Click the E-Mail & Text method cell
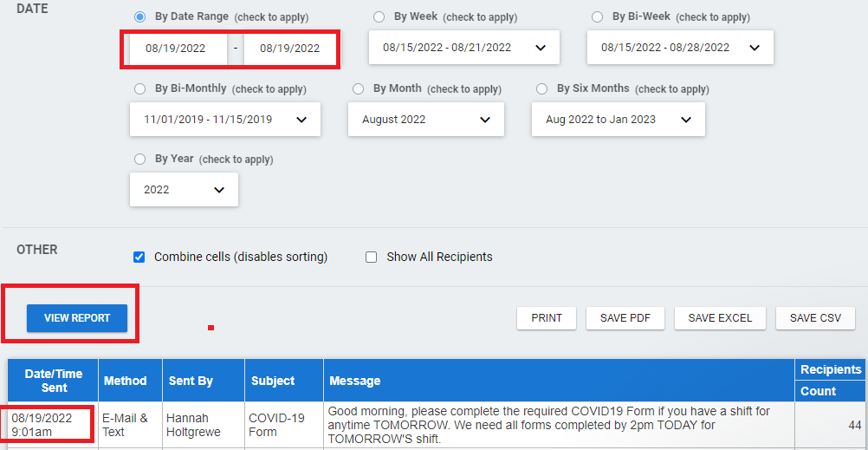Viewport: 868px width, 450px height. coord(131,425)
